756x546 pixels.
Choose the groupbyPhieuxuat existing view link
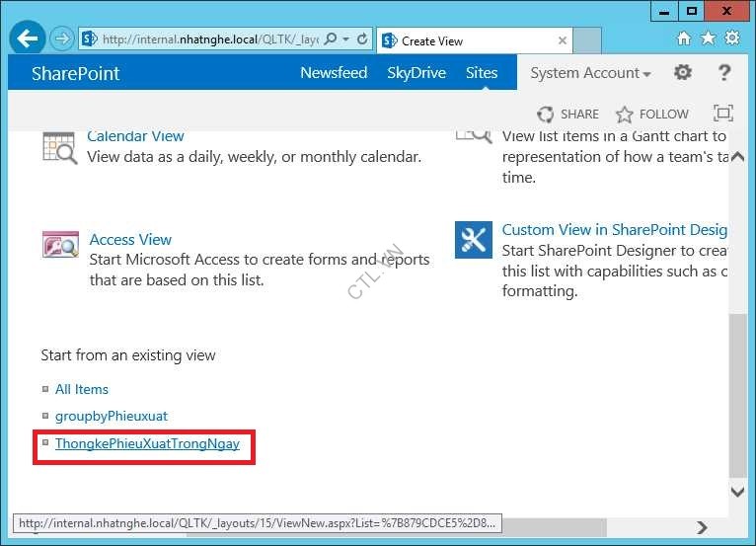click(x=112, y=417)
